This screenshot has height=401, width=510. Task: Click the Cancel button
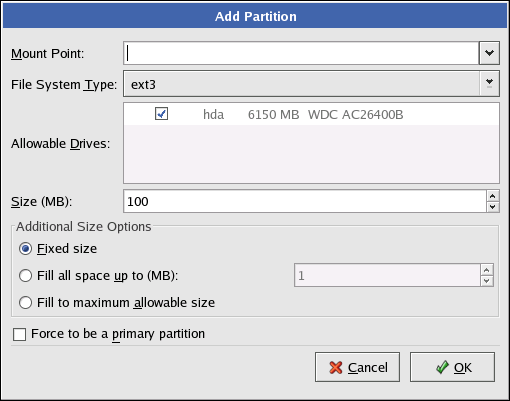tap(357, 367)
